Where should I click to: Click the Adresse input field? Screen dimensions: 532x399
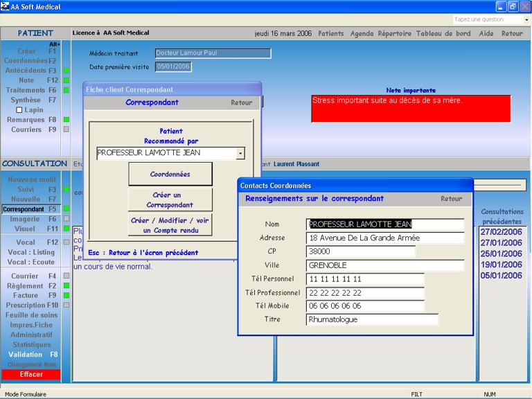(x=385, y=238)
